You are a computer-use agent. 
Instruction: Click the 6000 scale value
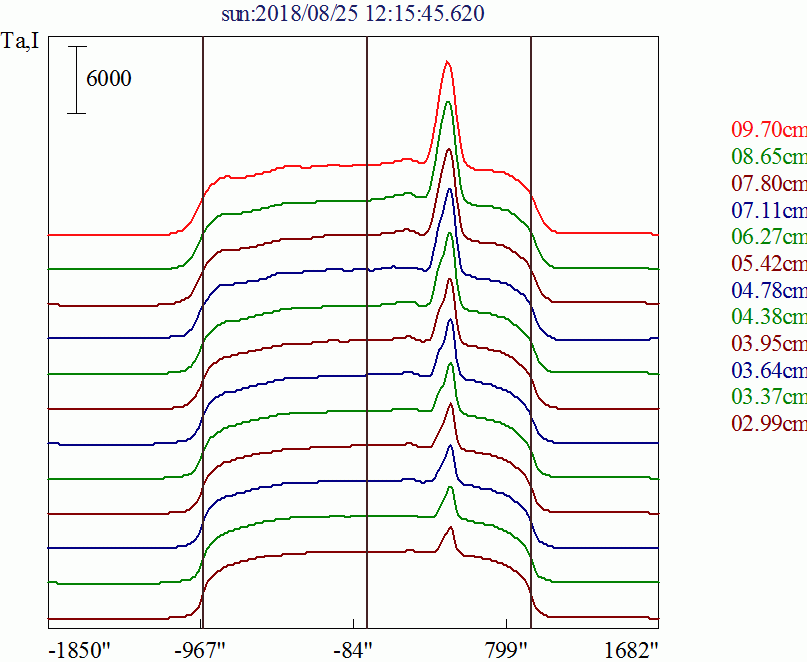pyautogui.click(x=109, y=79)
